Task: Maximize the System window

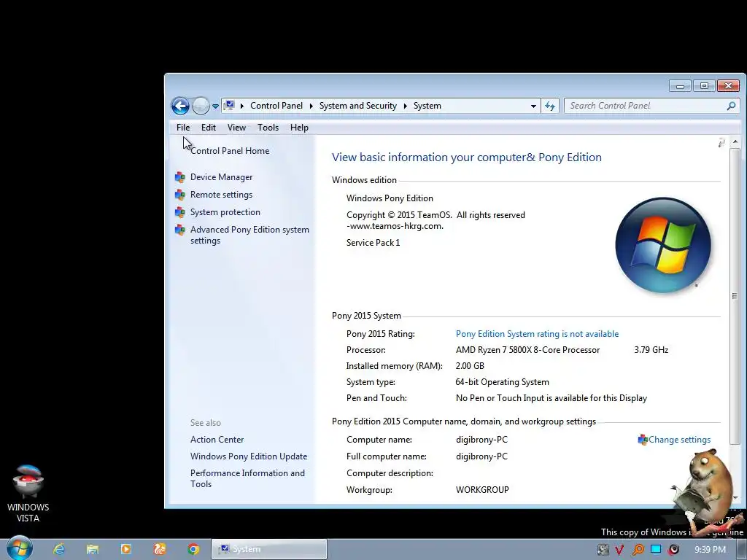Action: [704, 86]
